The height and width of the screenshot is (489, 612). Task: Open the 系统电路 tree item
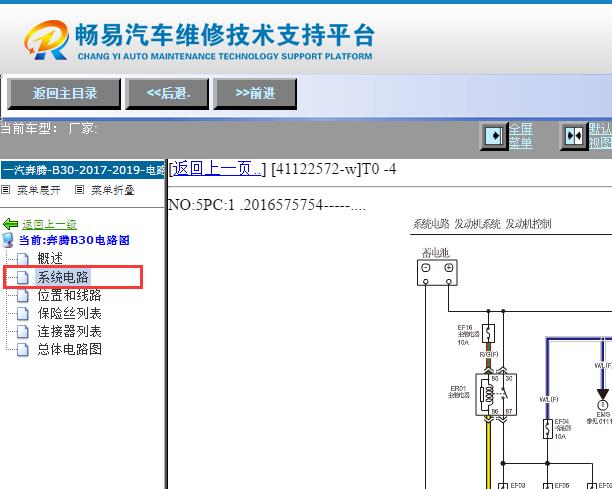click(63, 277)
